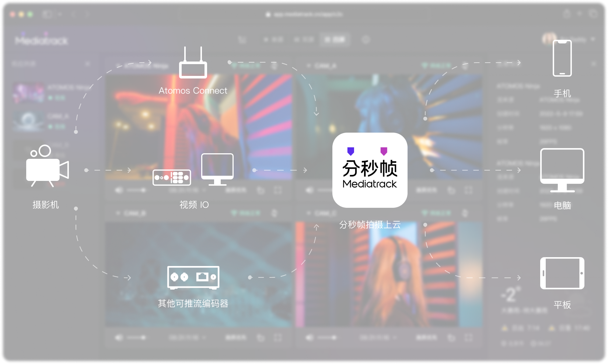Click the 手机 smartphone icon
Screen dimensions: 608x364
562,58
